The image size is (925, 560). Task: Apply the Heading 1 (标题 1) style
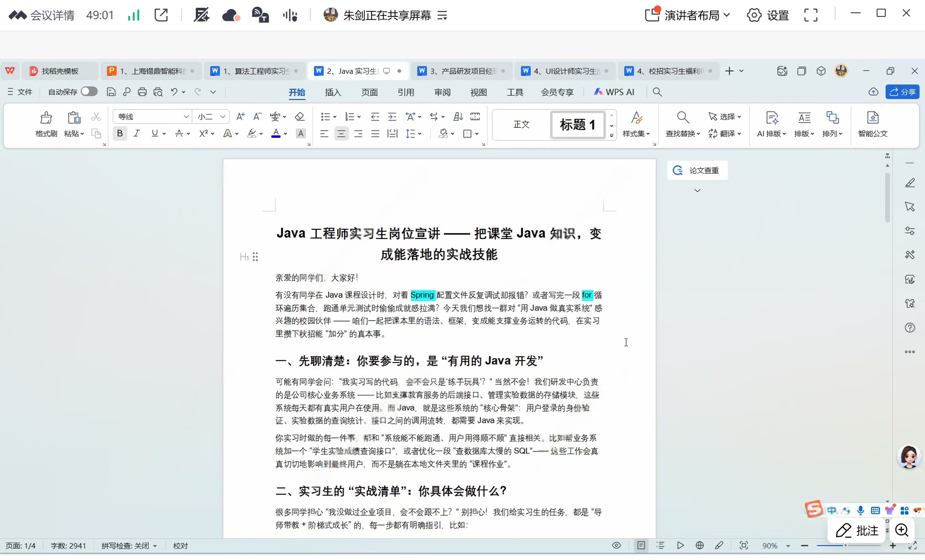click(577, 124)
